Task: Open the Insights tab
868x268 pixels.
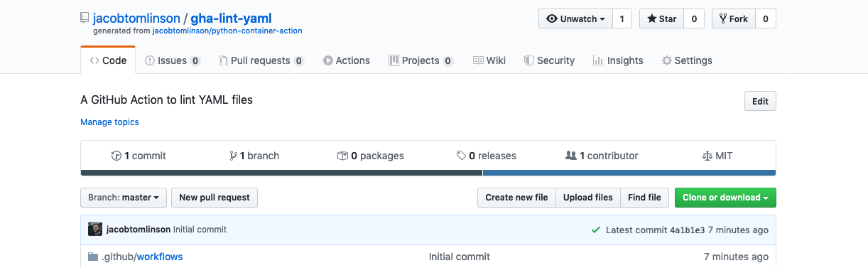Action: (x=618, y=60)
